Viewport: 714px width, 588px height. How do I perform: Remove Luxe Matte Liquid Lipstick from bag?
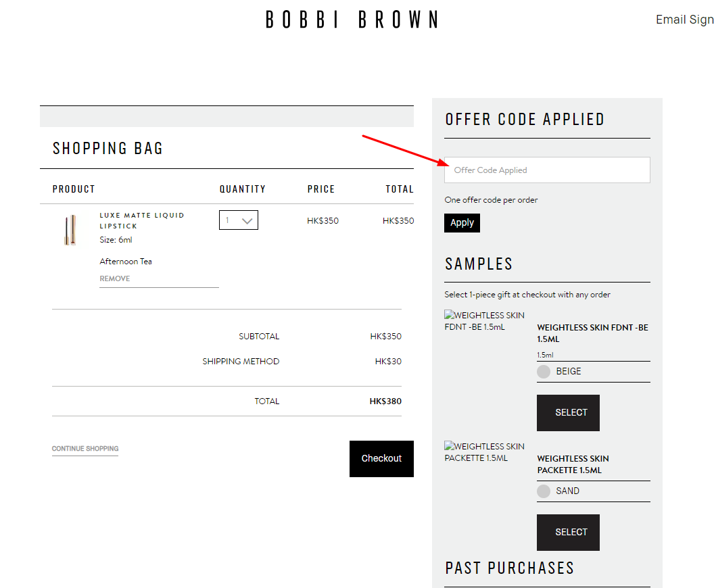[115, 278]
